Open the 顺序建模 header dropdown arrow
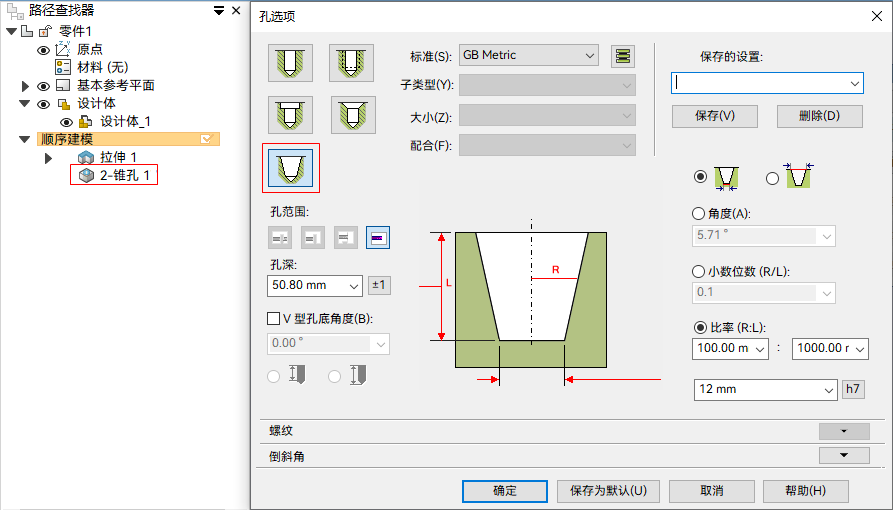 [x=206, y=139]
